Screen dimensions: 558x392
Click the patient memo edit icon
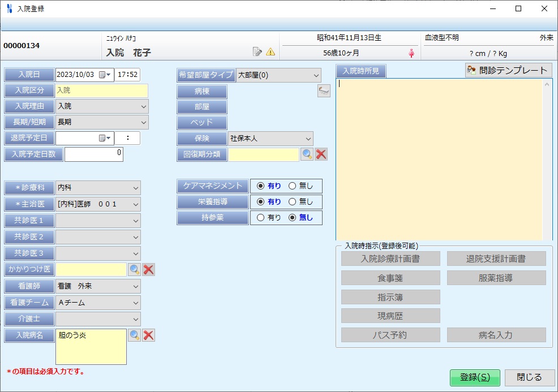click(257, 52)
